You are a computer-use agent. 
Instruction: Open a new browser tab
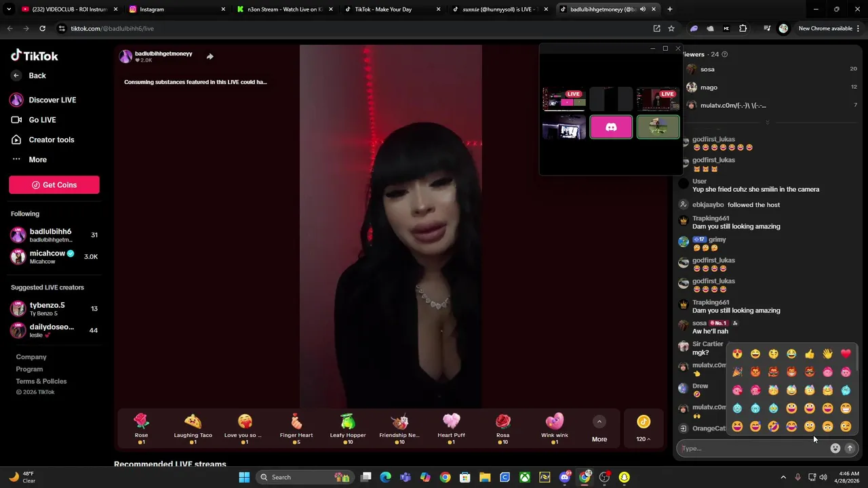point(670,9)
